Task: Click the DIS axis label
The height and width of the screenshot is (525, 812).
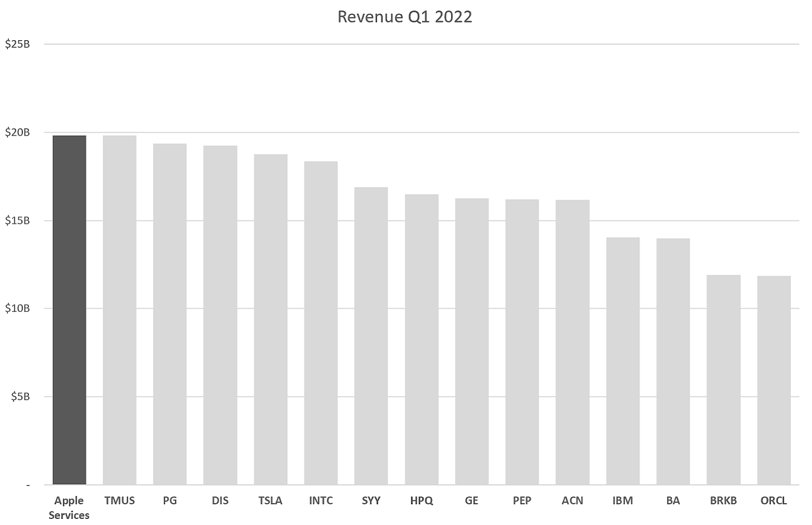Action: 220,500
